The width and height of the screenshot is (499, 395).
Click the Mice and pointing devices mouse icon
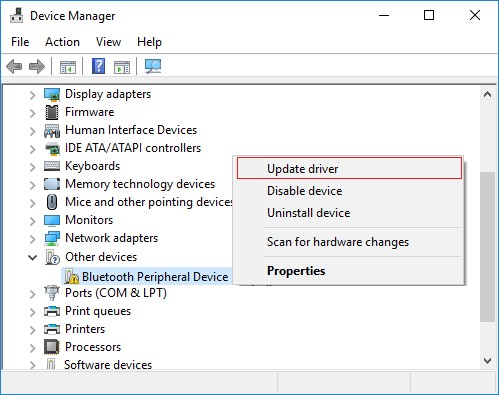(52, 202)
